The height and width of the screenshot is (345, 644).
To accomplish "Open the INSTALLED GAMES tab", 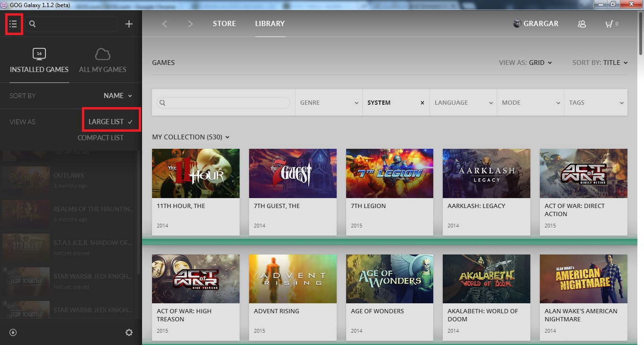I will (x=39, y=69).
